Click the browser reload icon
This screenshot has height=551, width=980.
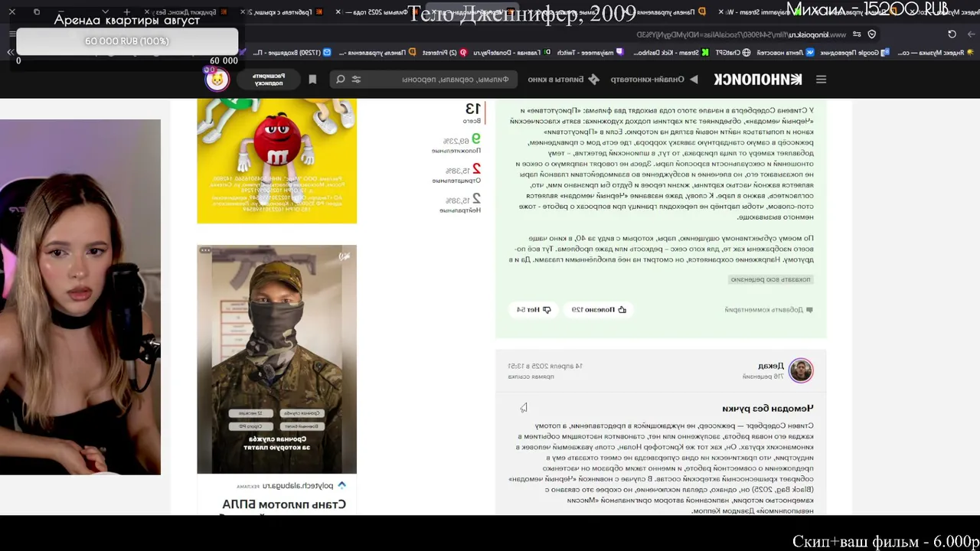(952, 34)
